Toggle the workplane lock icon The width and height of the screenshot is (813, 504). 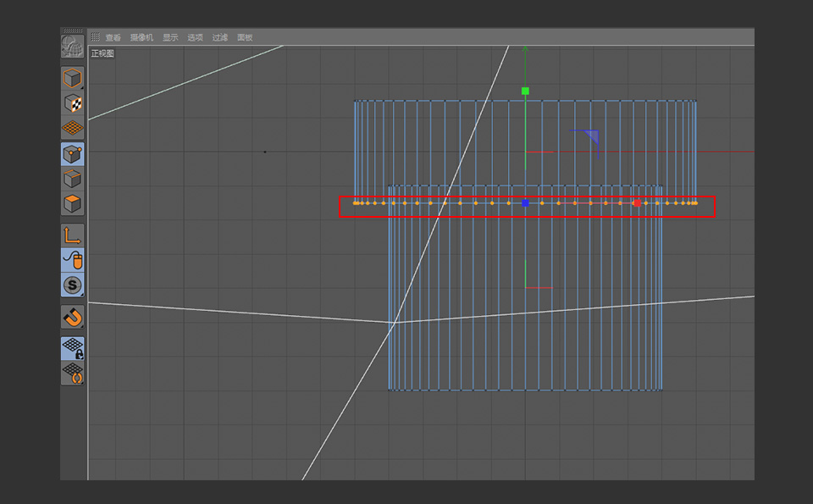point(72,347)
